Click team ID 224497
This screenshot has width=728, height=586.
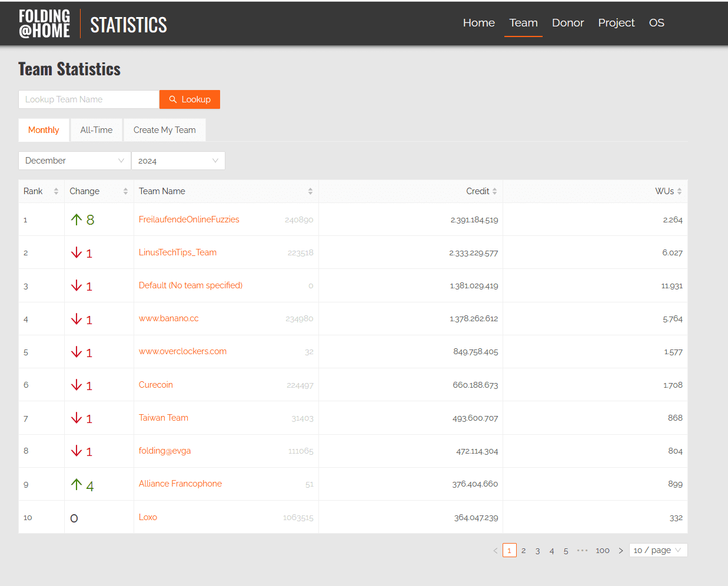tap(300, 385)
